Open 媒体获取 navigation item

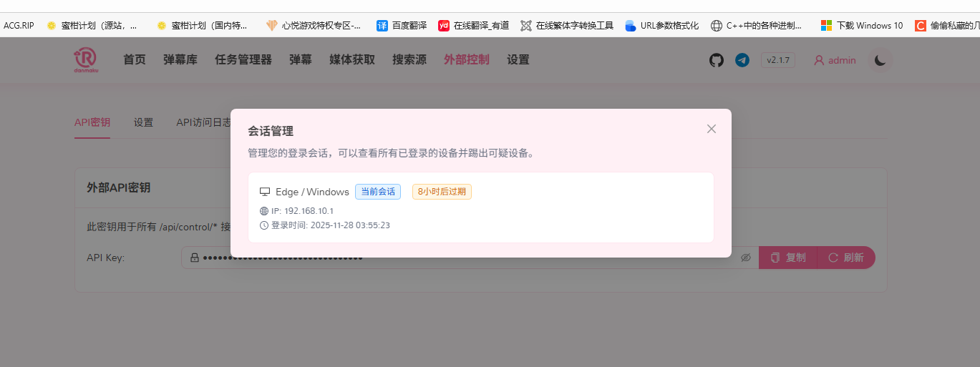[352, 60]
